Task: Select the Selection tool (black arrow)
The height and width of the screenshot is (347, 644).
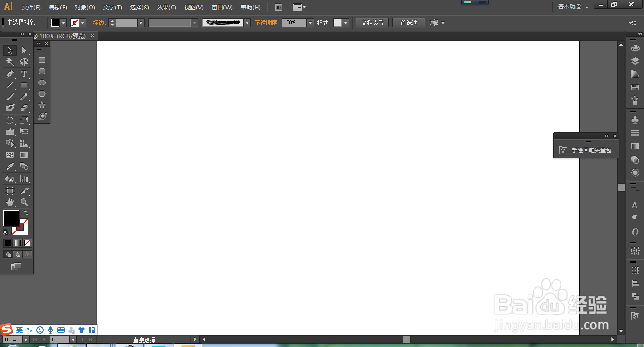Action: click(x=10, y=50)
